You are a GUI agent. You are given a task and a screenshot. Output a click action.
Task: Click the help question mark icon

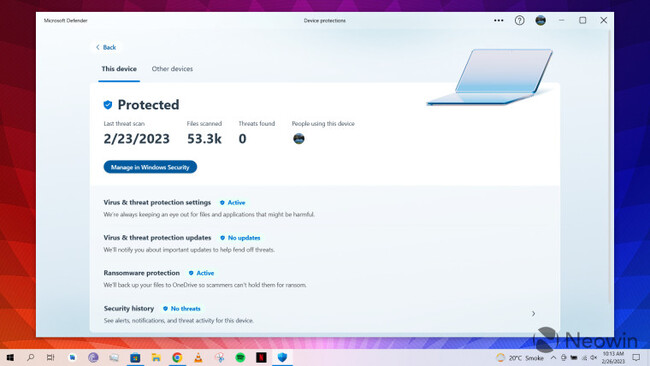point(519,20)
